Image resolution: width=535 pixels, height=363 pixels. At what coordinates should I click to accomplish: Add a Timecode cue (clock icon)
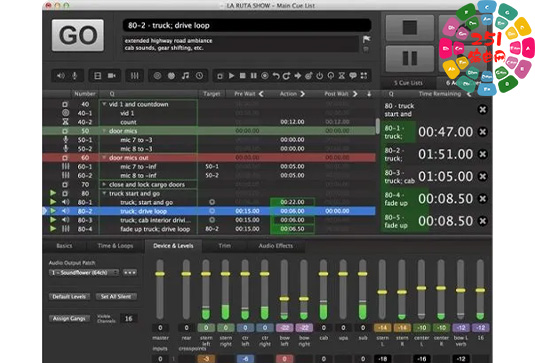199,76
